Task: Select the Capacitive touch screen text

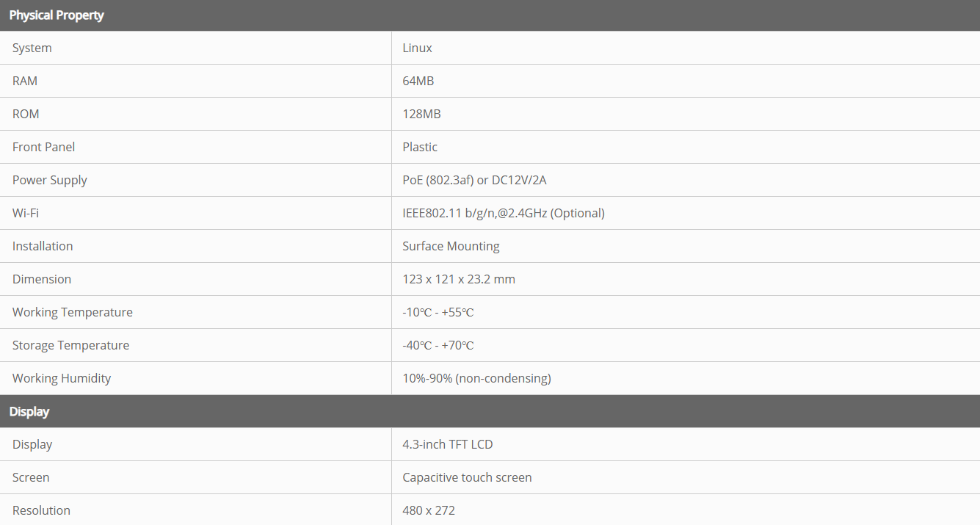Action: click(x=467, y=478)
